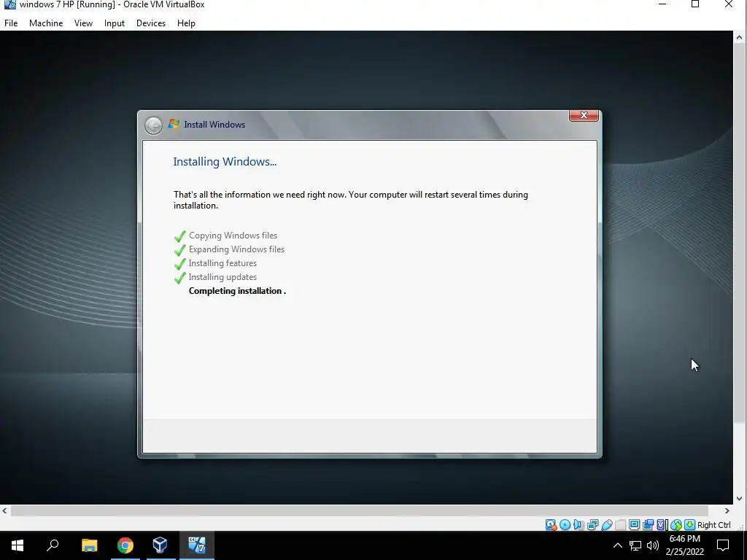This screenshot has height=560, width=747.
Task: Minimize the VirtualBox window
Action: [x=662, y=5]
